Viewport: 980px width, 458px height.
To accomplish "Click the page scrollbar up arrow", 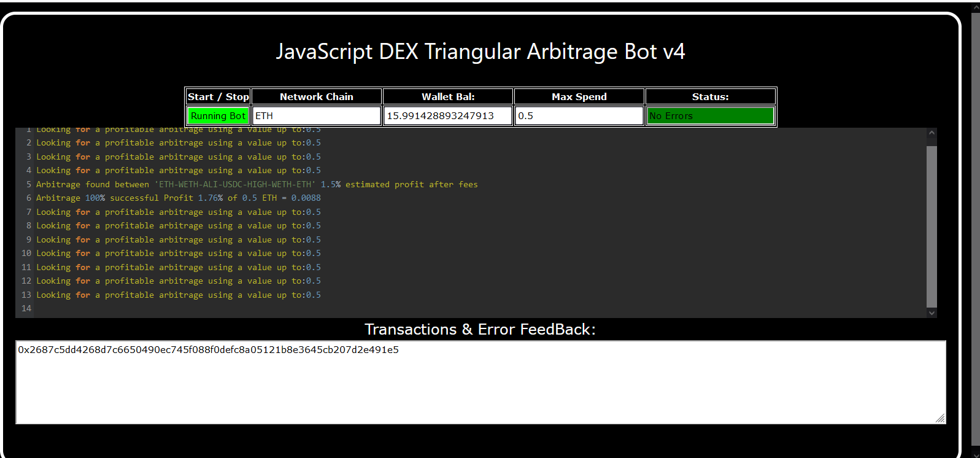I will pyautogui.click(x=976, y=6).
